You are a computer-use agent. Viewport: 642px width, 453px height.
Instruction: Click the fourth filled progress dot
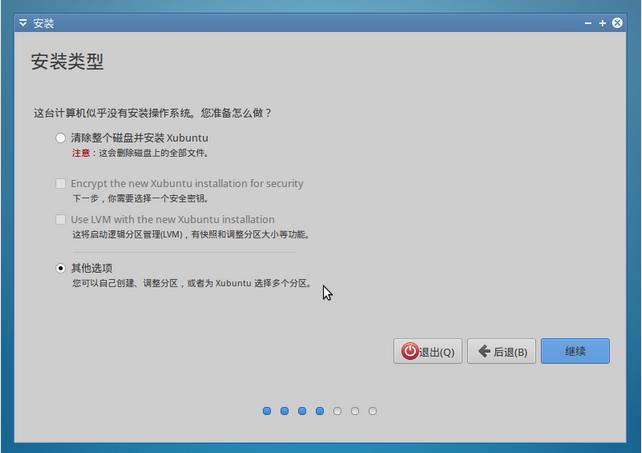(320, 411)
